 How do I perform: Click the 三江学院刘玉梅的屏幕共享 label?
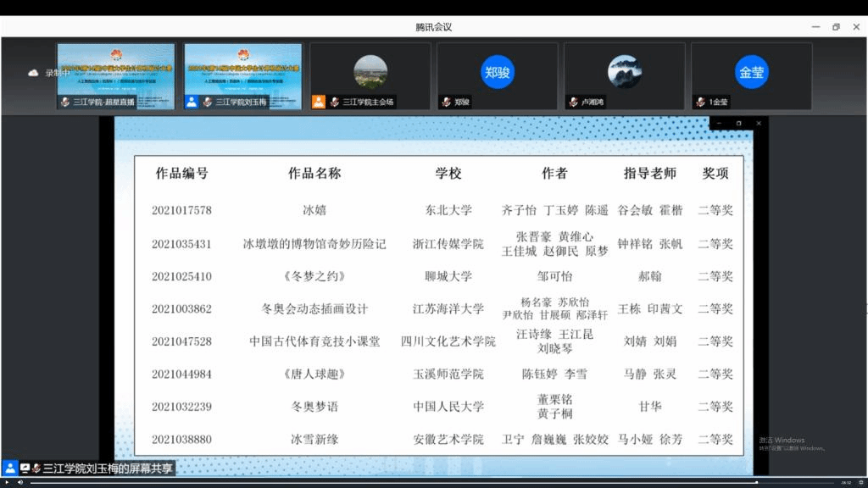[x=108, y=468]
